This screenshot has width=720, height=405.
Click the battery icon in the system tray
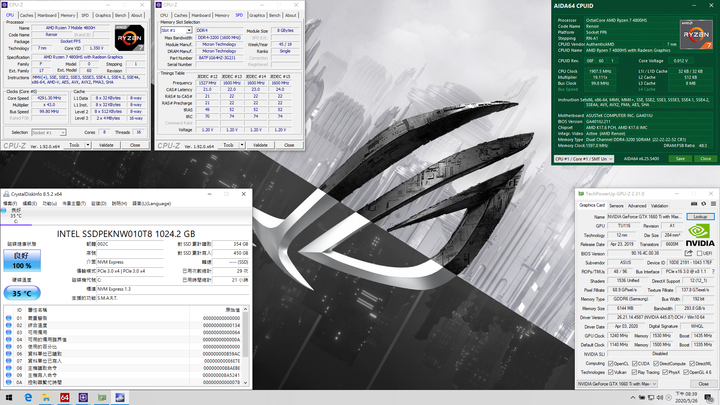[x=642, y=398]
